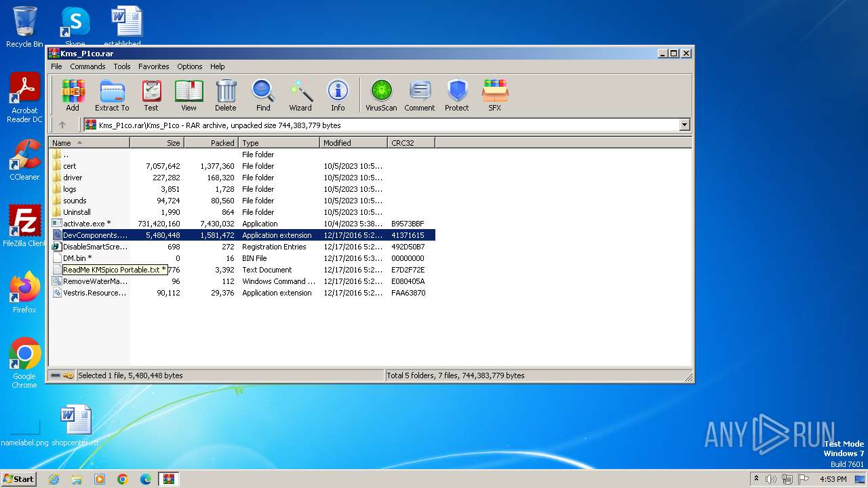The width and height of the screenshot is (868, 488).
Task: Open the Help menu
Action: pyautogui.click(x=218, y=66)
